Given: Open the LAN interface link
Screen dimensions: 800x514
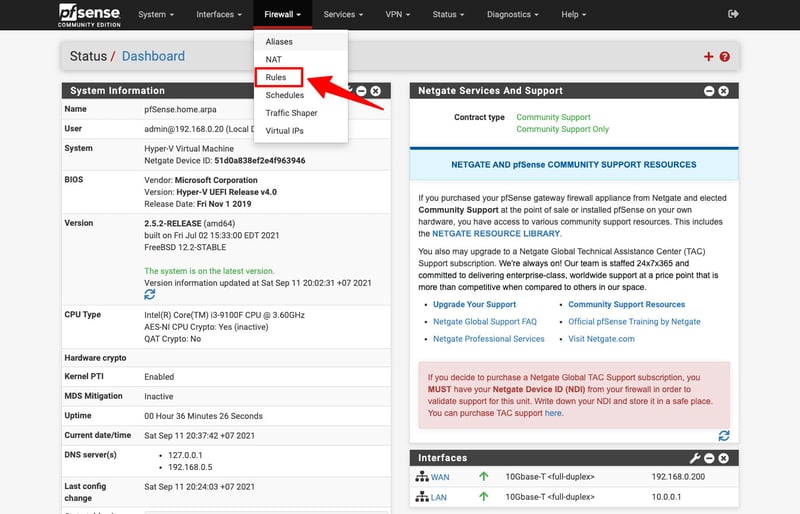Looking at the screenshot, I should coord(438,497).
